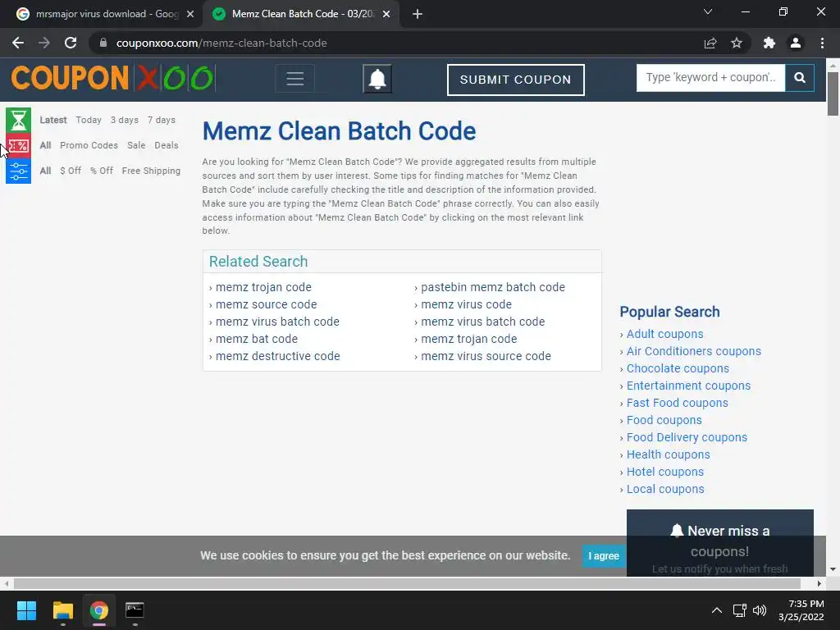The width and height of the screenshot is (840, 630).
Task: Filter by Deals
Action: (166, 145)
